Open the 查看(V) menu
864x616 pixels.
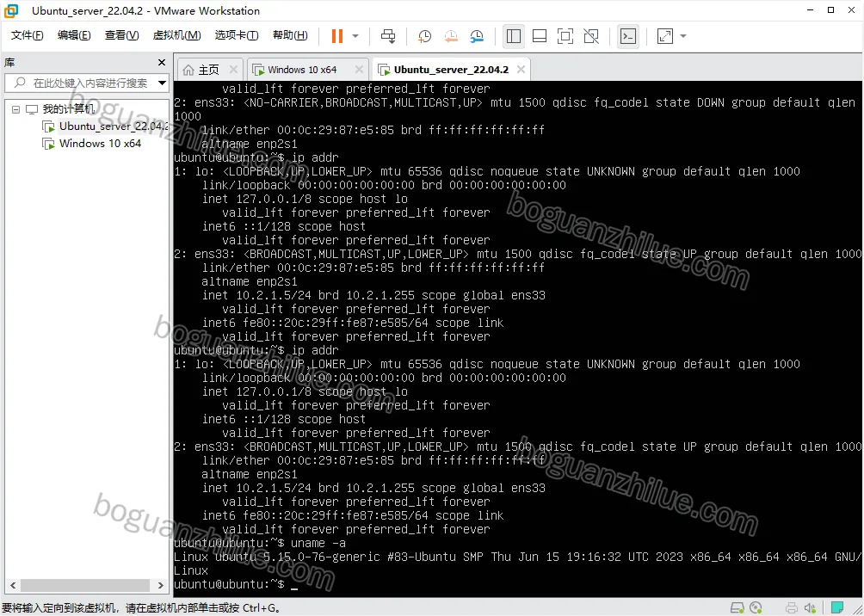pyautogui.click(x=122, y=35)
